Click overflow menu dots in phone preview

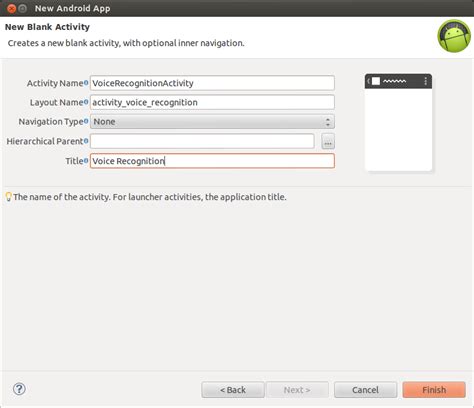pyautogui.click(x=425, y=81)
